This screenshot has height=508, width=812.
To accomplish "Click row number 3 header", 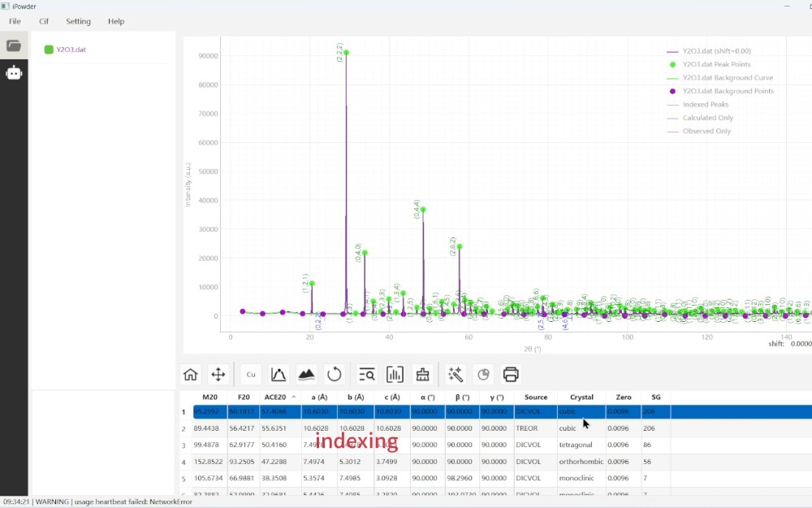I will pos(184,445).
